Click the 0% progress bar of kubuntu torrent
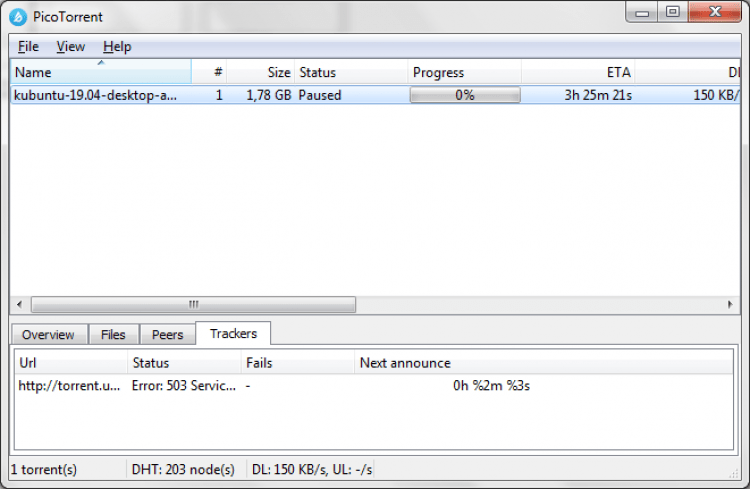The width and height of the screenshot is (750, 489). (x=465, y=95)
